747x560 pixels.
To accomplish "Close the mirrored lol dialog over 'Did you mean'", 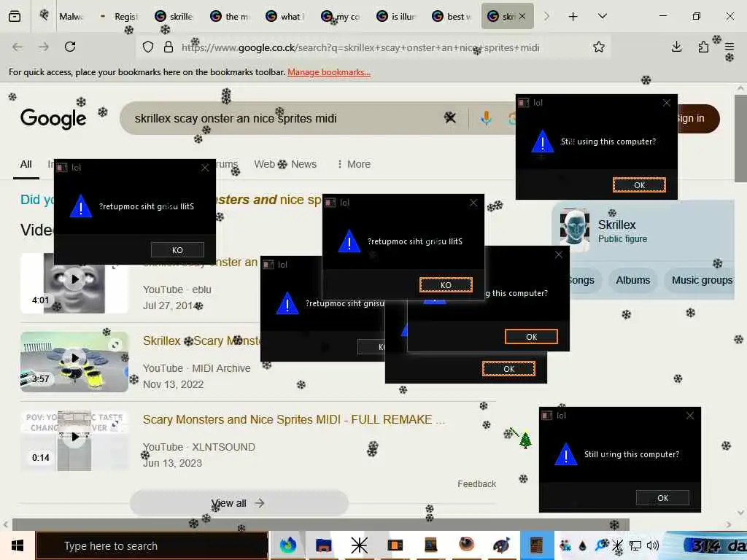I will pyautogui.click(x=205, y=168).
